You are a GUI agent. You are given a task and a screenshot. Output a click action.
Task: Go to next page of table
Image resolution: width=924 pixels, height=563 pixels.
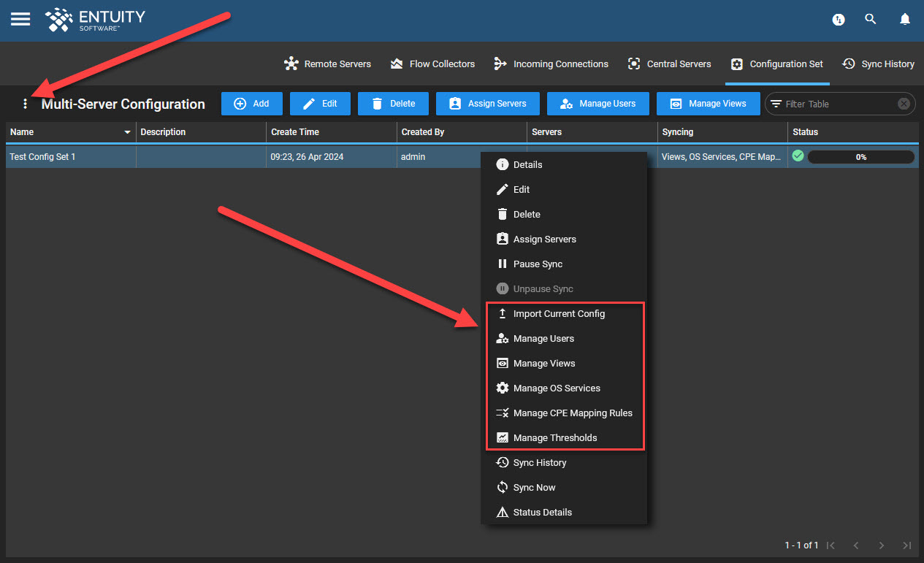(882, 545)
